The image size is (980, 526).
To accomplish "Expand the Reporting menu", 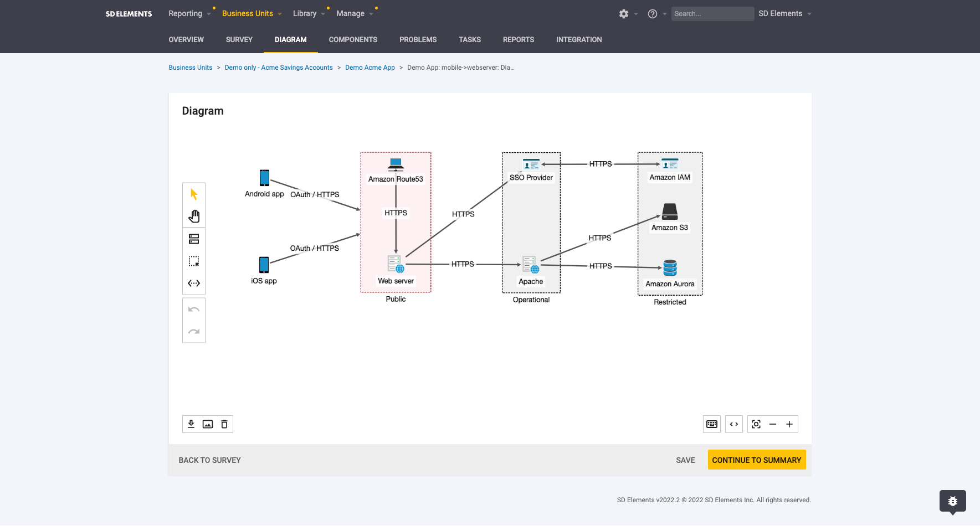I will pos(190,13).
